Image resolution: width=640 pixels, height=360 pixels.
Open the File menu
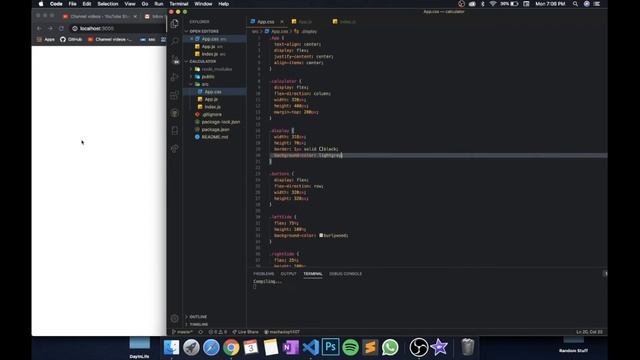click(72, 4)
